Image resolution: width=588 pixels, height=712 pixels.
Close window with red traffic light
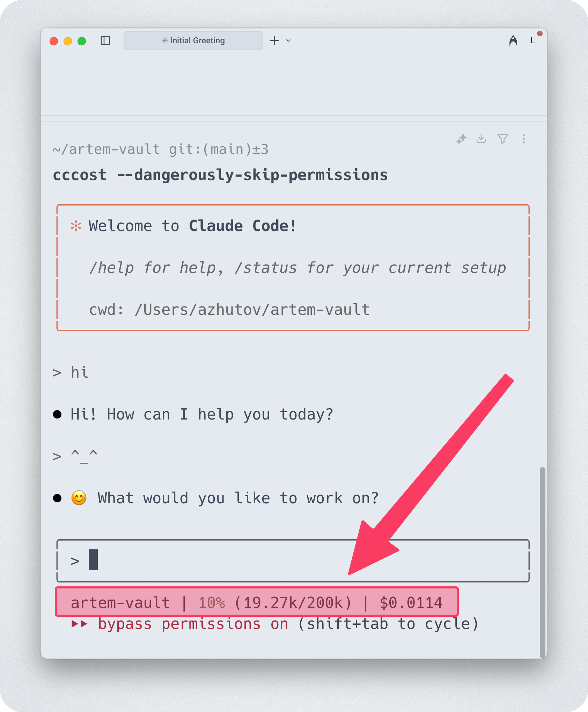54,41
